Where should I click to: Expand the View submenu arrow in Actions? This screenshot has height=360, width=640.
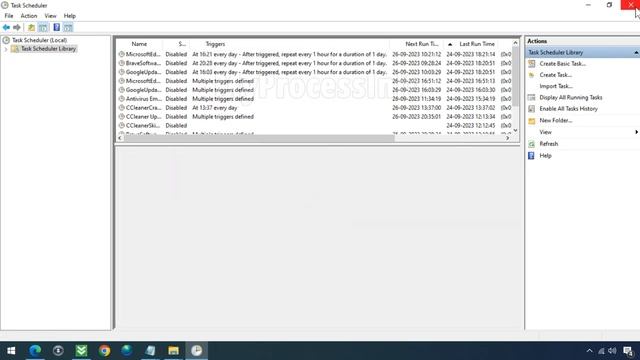coord(636,132)
